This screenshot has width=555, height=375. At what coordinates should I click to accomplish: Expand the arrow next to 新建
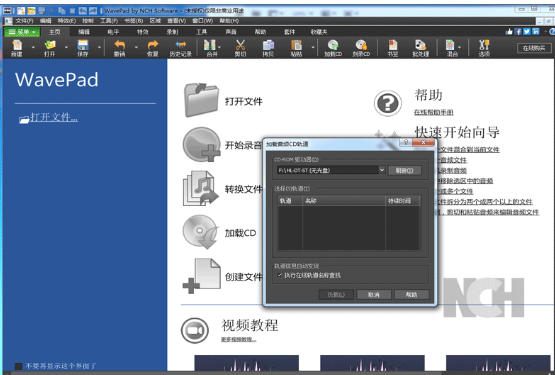33,47
